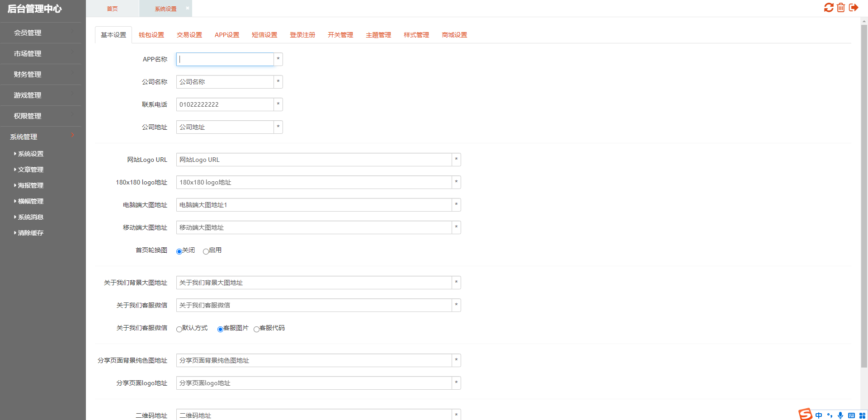This screenshot has height=420, width=868.
Task: Switch to the 钱包设置 tab
Action: pos(151,35)
